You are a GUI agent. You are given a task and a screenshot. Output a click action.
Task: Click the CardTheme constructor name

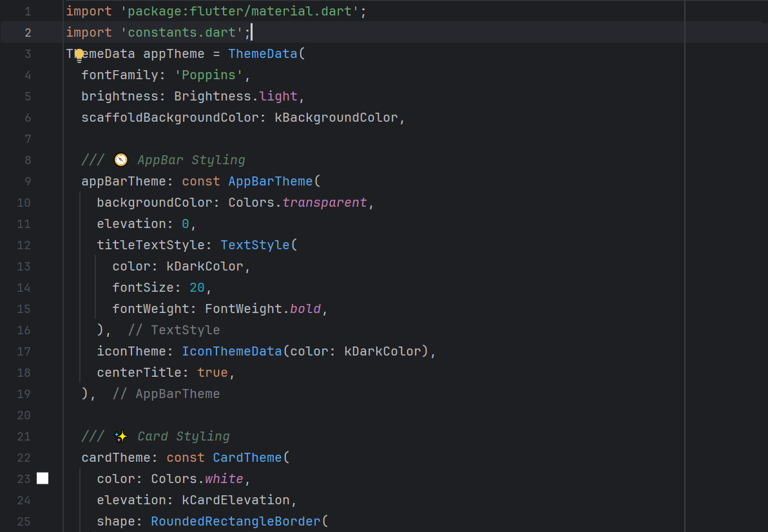(247, 457)
